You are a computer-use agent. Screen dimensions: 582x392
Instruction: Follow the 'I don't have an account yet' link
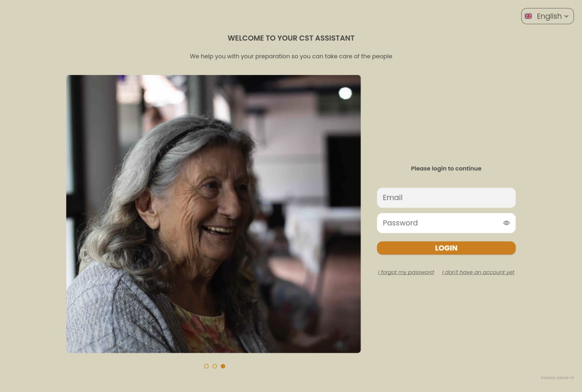[478, 272]
